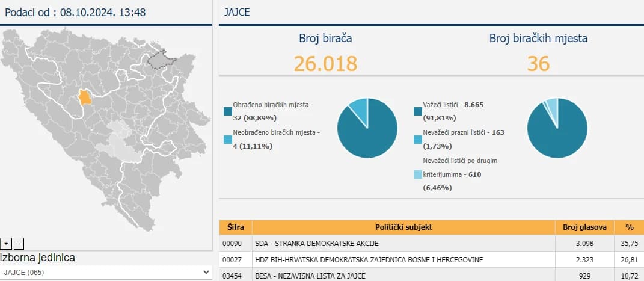Click the percentage value 10,72

tap(630, 276)
